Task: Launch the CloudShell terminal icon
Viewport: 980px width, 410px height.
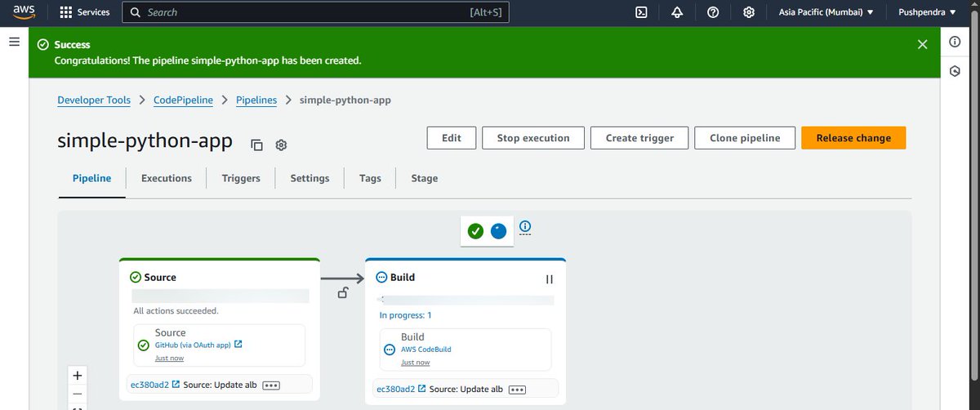Action: (642, 12)
